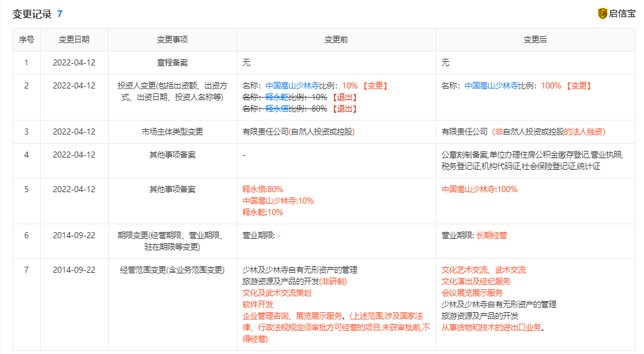
Task: Open the struck-through 释永信 investor link
Action: 277,109
